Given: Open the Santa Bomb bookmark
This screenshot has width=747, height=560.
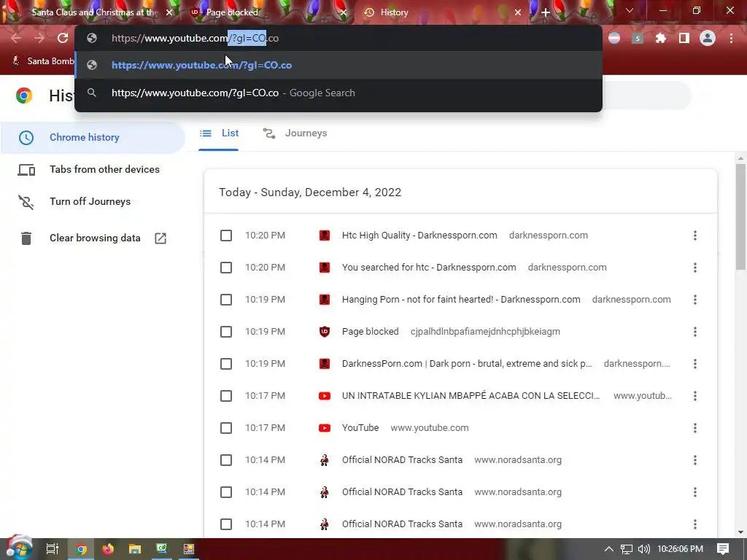Looking at the screenshot, I should point(42,61).
